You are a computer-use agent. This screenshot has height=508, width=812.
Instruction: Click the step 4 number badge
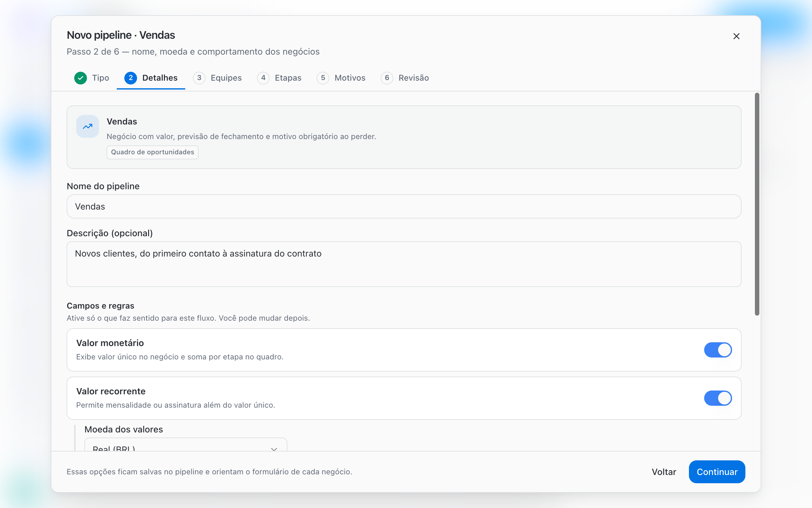263,78
